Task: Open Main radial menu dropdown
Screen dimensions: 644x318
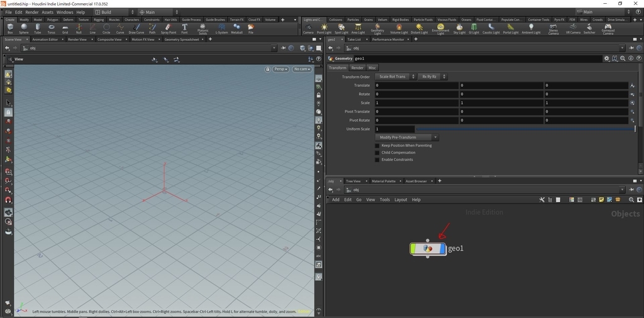Action: click(x=158, y=13)
